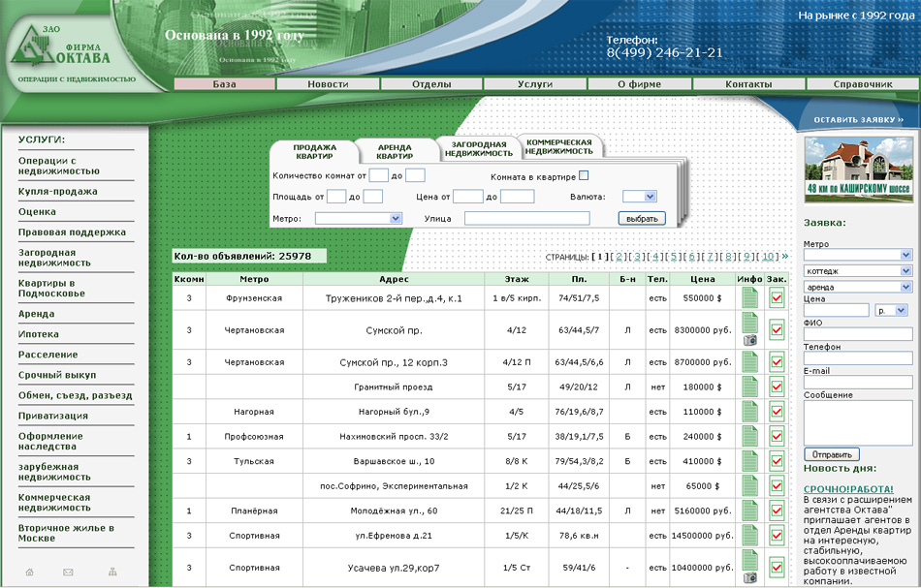The image size is (921, 588).
Task: View photos for Усачева ул.29,кор7 listing
Action: 749,578
